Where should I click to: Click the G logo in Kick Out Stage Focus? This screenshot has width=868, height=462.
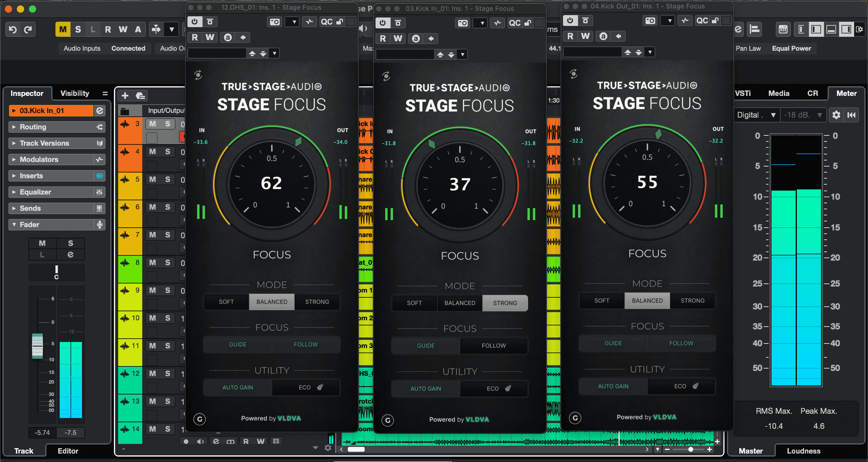point(575,418)
